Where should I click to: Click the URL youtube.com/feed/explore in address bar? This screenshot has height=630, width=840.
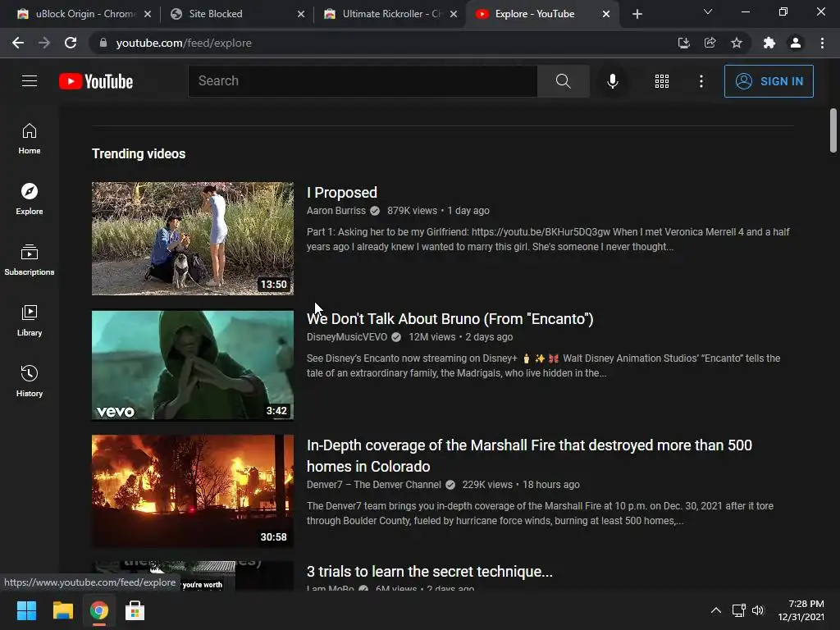point(184,43)
